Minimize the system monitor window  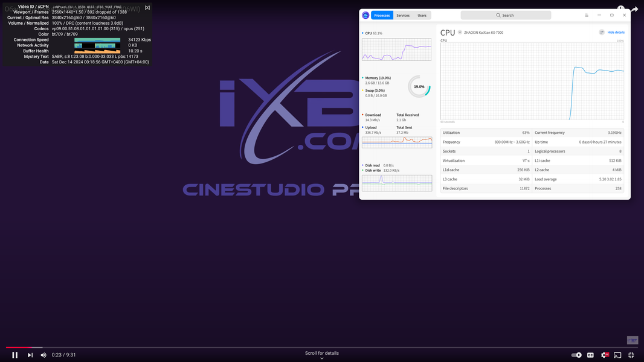tap(599, 15)
